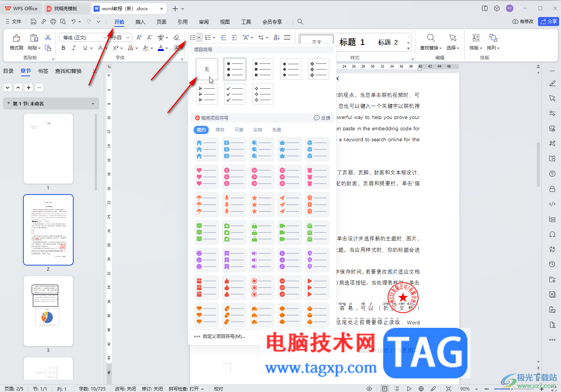561x392 pixels.
Task: Open the 文件 file menu
Action: click(14, 22)
